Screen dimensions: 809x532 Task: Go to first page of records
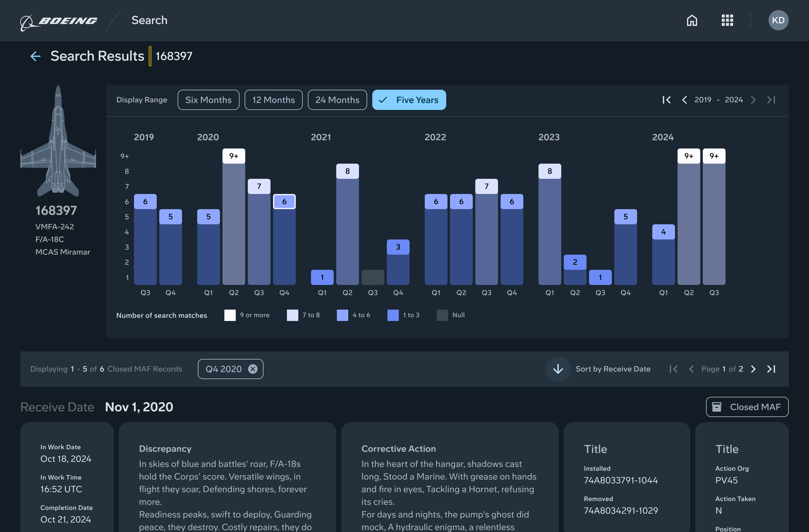pyautogui.click(x=673, y=369)
